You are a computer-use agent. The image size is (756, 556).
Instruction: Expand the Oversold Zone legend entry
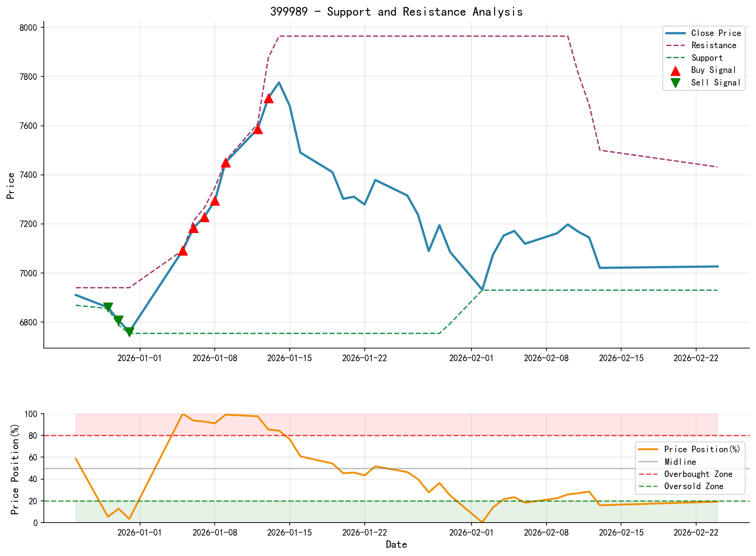tap(695, 487)
